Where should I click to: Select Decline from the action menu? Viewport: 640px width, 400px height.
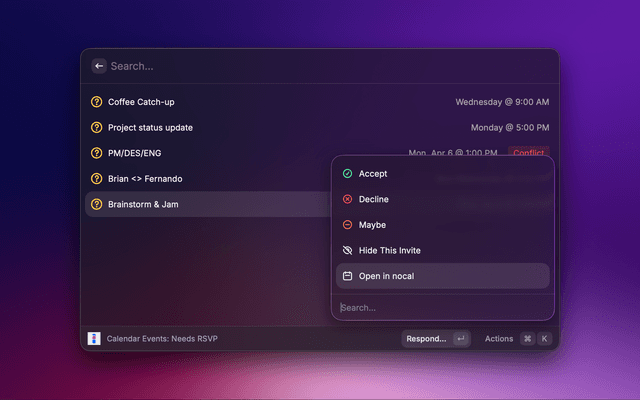tap(373, 200)
